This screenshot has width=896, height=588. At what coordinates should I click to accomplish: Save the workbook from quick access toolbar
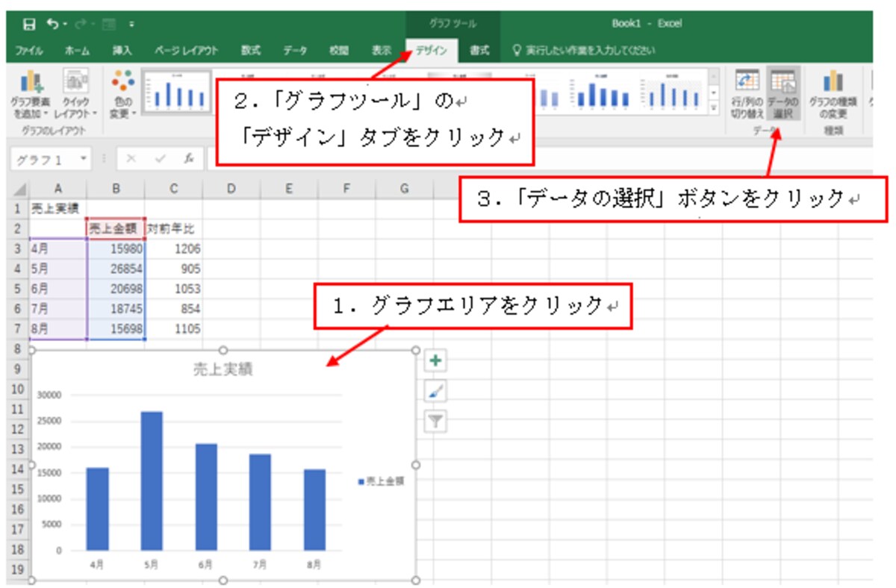click(29, 24)
